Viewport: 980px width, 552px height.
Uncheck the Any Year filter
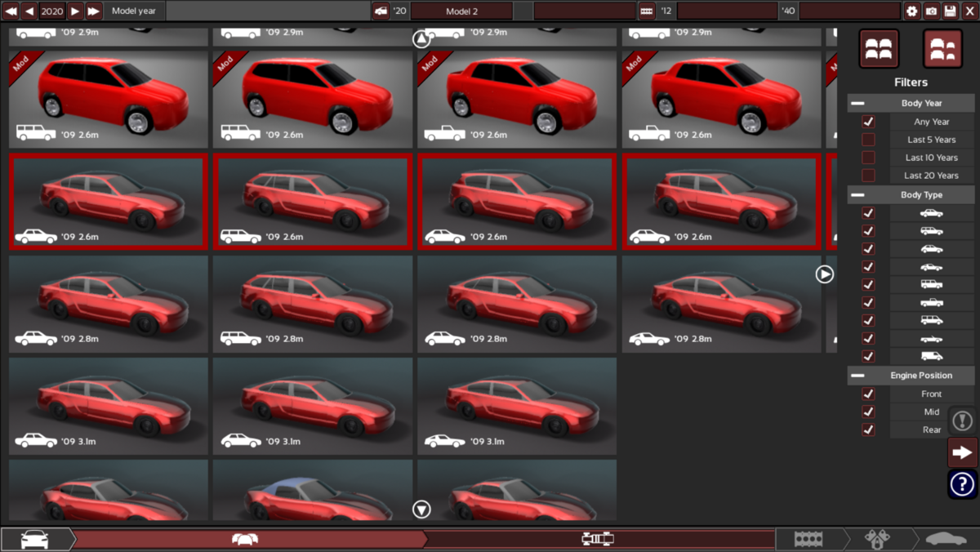coord(868,121)
